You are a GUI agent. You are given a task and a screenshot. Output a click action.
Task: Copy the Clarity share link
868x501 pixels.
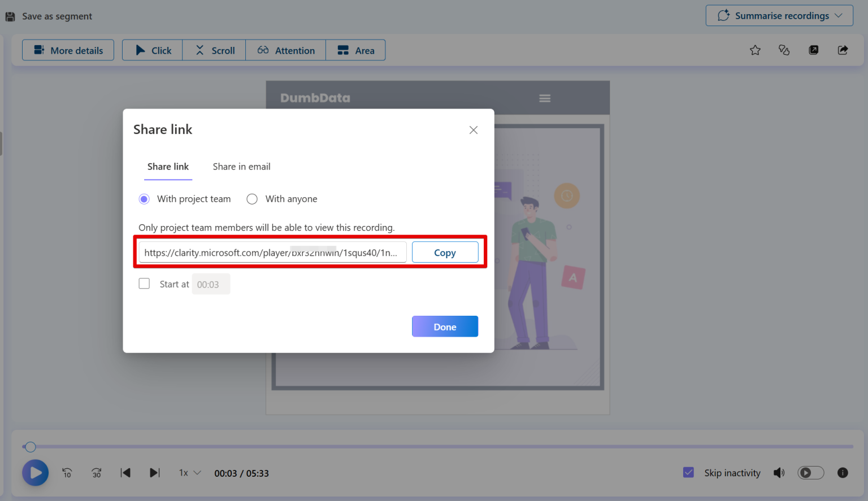coord(445,252)
